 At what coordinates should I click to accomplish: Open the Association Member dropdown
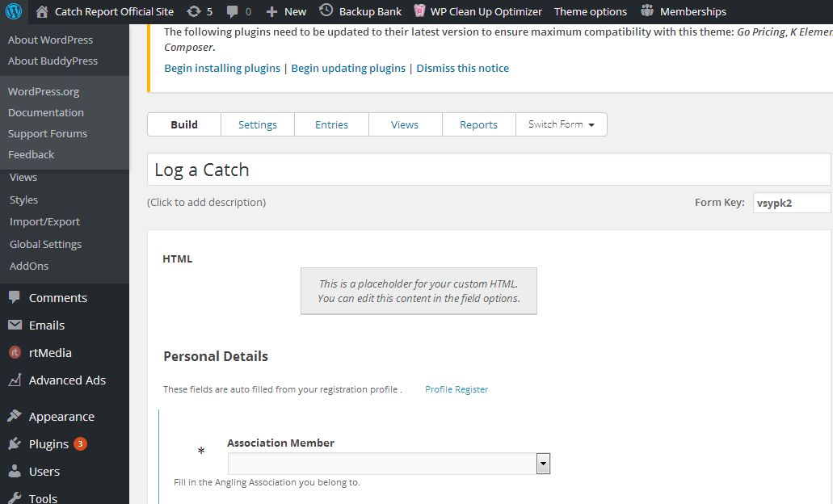pos(543,464)
